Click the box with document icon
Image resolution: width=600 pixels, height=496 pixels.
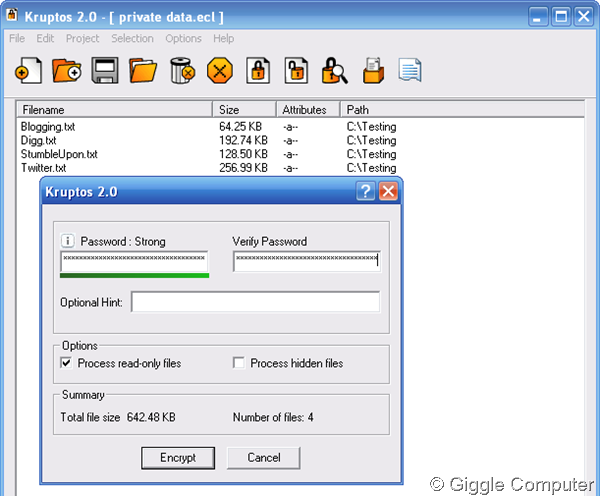point(373,70)
